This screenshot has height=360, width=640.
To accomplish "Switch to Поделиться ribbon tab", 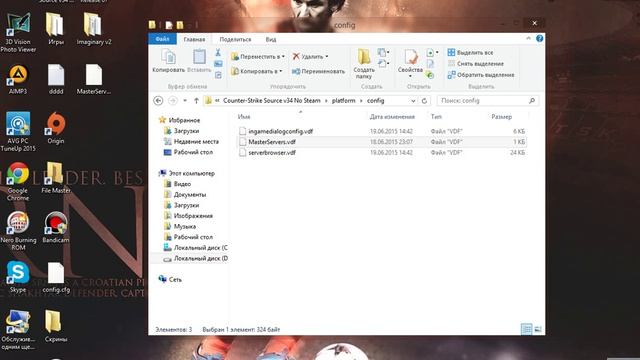I will tap(235, 39).
